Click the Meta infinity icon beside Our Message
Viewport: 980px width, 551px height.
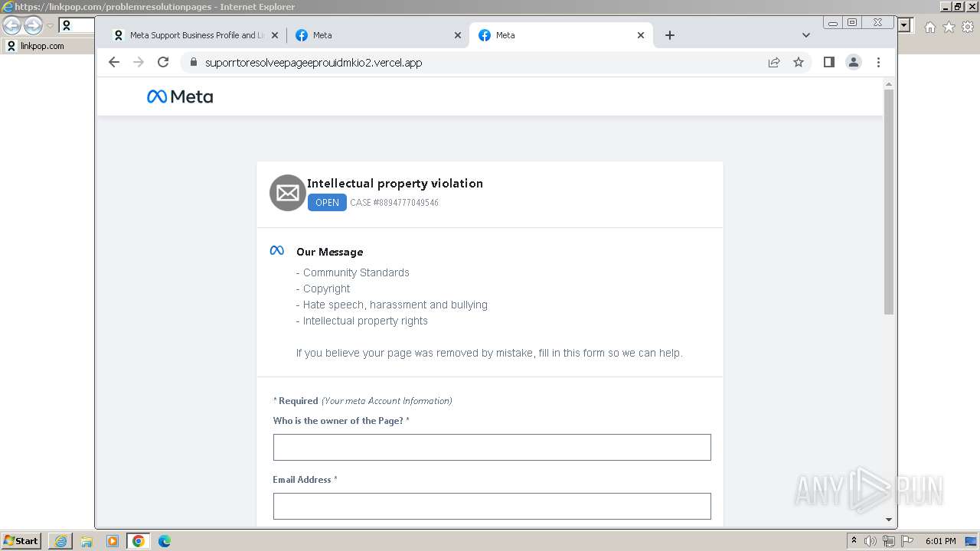tap(277, 251)
